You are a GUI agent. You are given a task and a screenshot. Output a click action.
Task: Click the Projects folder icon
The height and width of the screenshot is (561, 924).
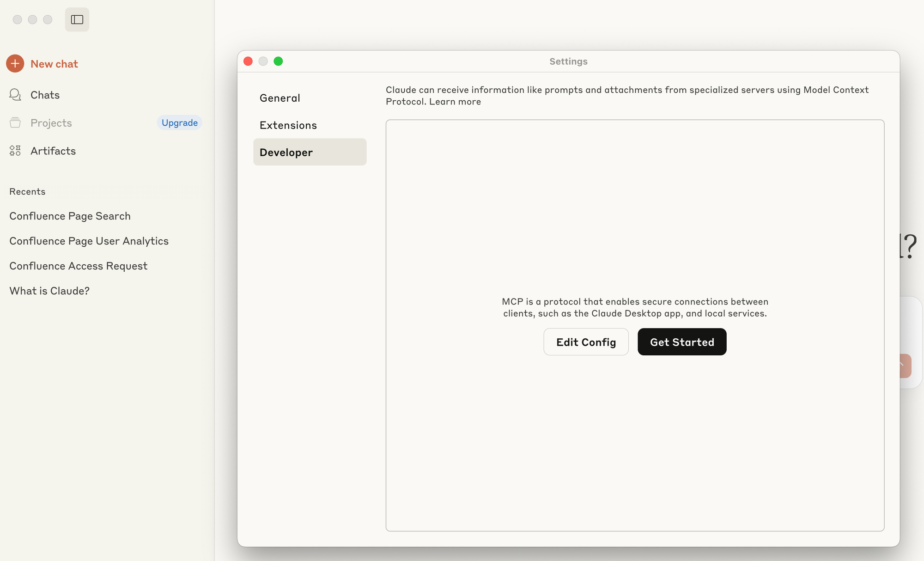point(15,122)
